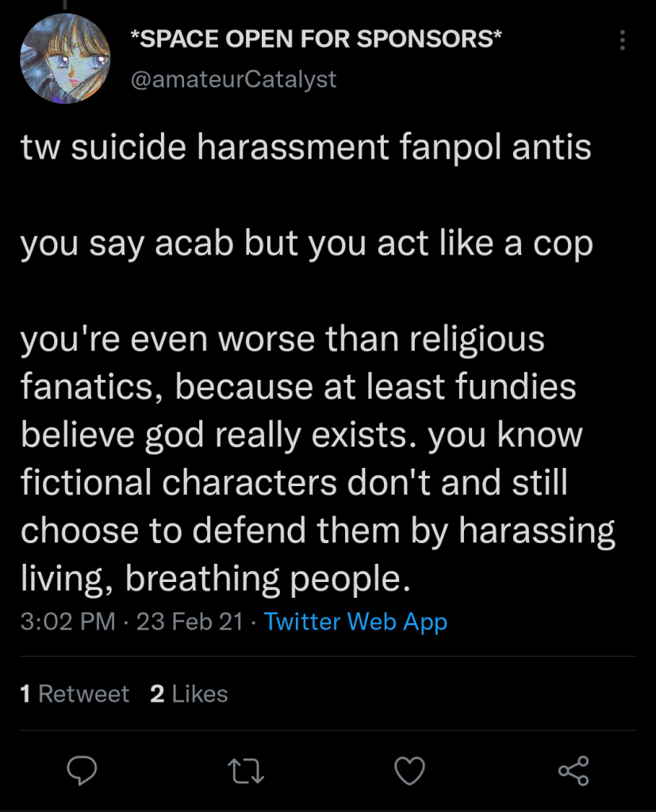
Task: Click the line starting "choose to defend"
Action: (317, 530)
